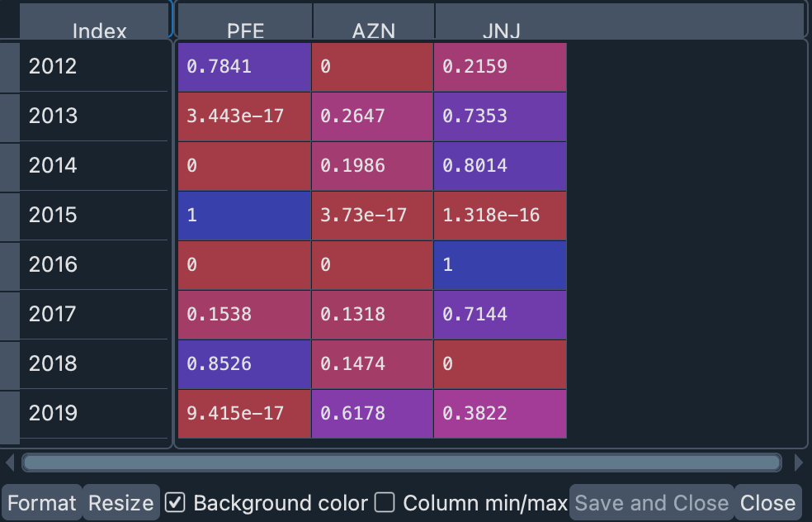Select the 2016 JNJ cell containing 1

(x=499, y=265)
